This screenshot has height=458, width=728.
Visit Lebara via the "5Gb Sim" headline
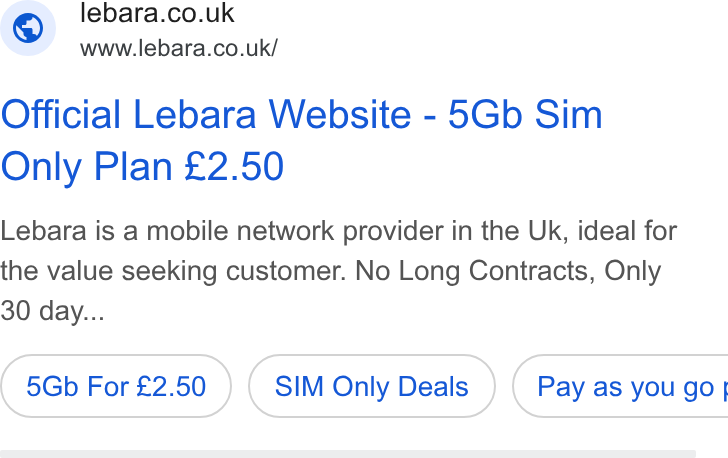(525, 114)
